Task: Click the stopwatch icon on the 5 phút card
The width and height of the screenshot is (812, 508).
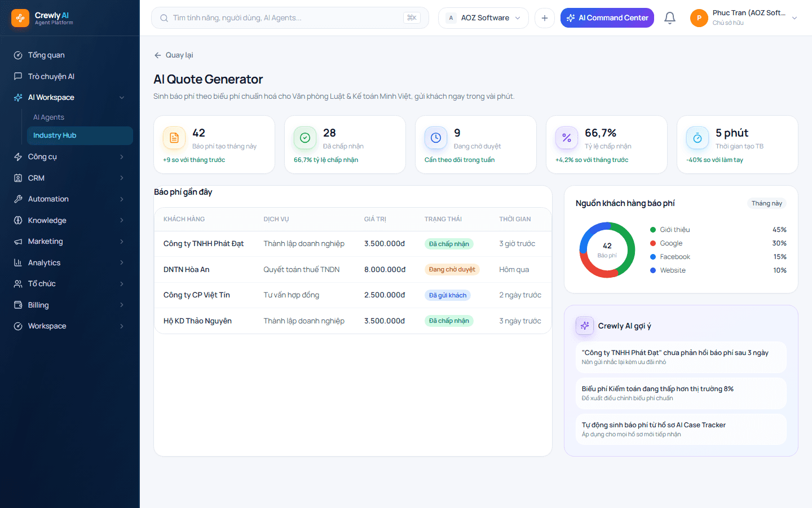Action: pos(698,138)
